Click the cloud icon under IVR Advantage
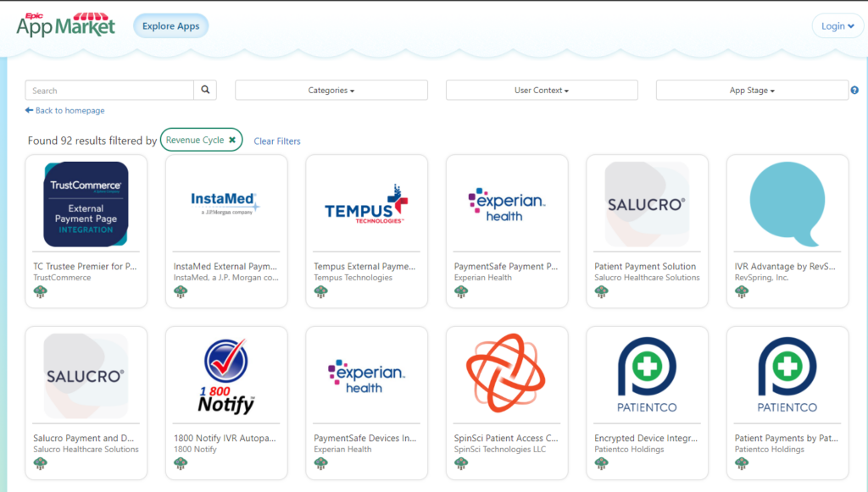Screen dimensions: 868x492 click(x=742, y=292)
